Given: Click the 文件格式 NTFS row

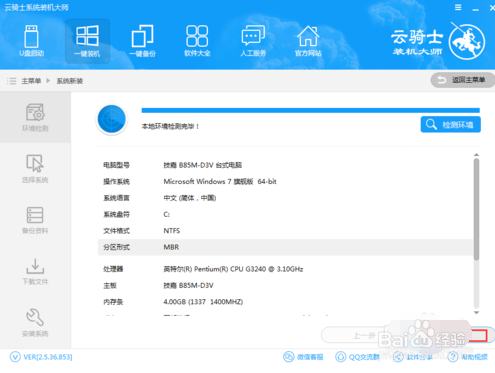Looking at the screenshot, I should pos(285,231).
